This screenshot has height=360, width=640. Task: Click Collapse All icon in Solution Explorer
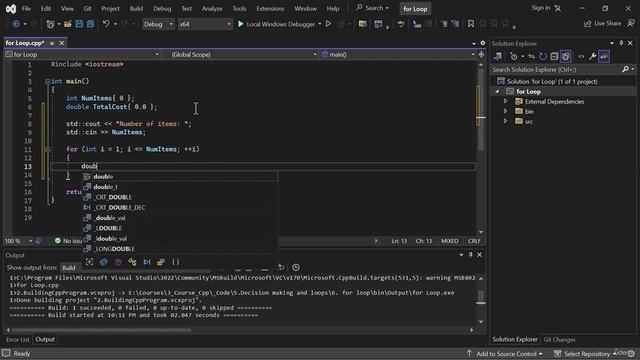[554, 56]
